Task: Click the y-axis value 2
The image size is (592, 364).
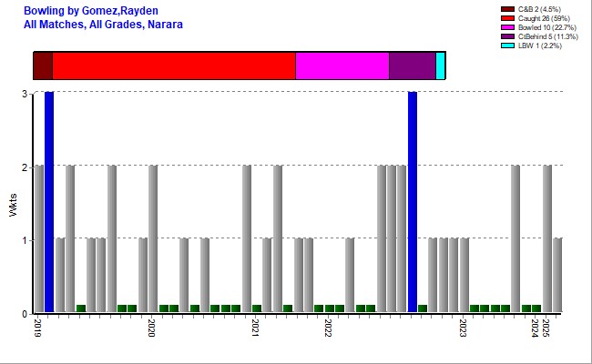Action: (x=25, y=167)
